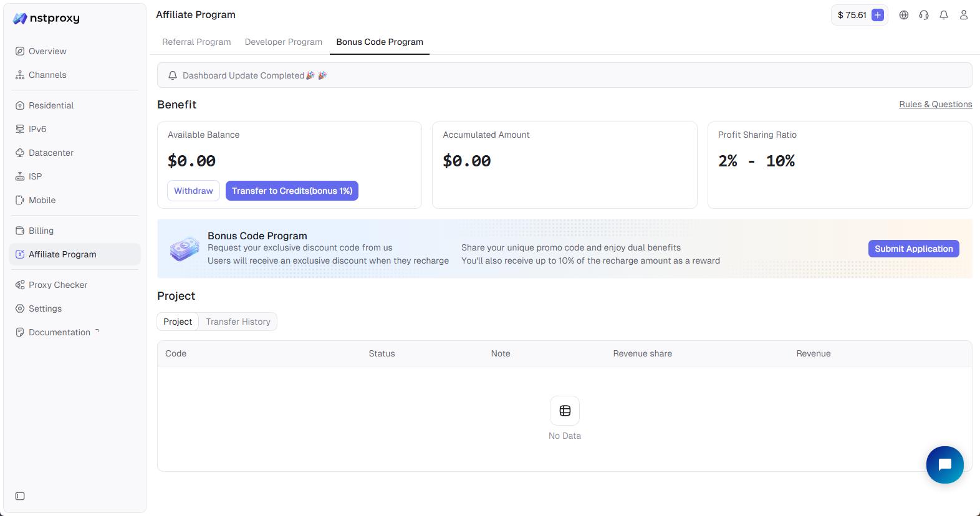Click the Dashboard Update Completed announcement banner
This screenshot has width=980, height=516.
[564, 75]
